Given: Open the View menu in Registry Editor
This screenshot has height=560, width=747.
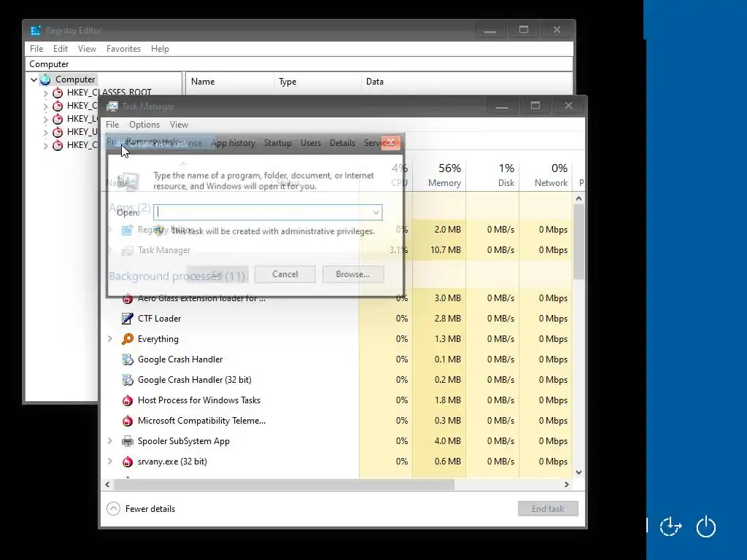Looking at the screenshot, I should (x=88, y=49).
